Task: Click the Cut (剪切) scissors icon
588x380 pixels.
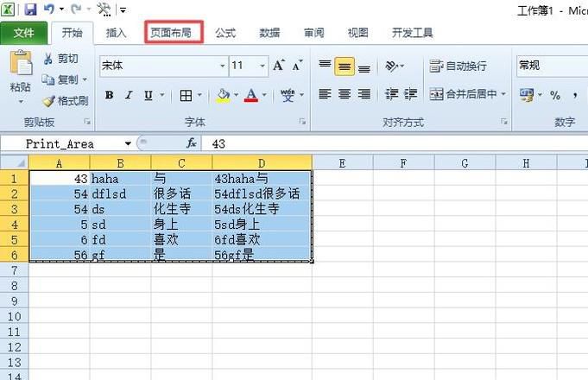Action: pos(47,59)
